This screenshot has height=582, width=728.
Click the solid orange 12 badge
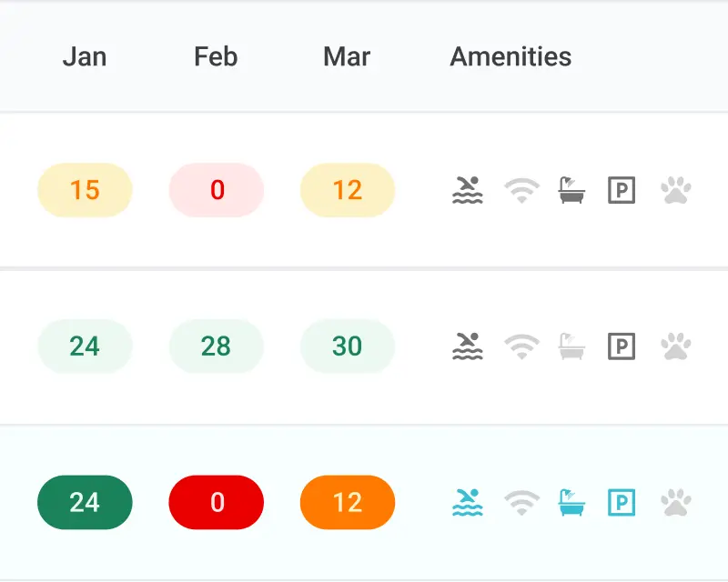(x=348, y=502)
